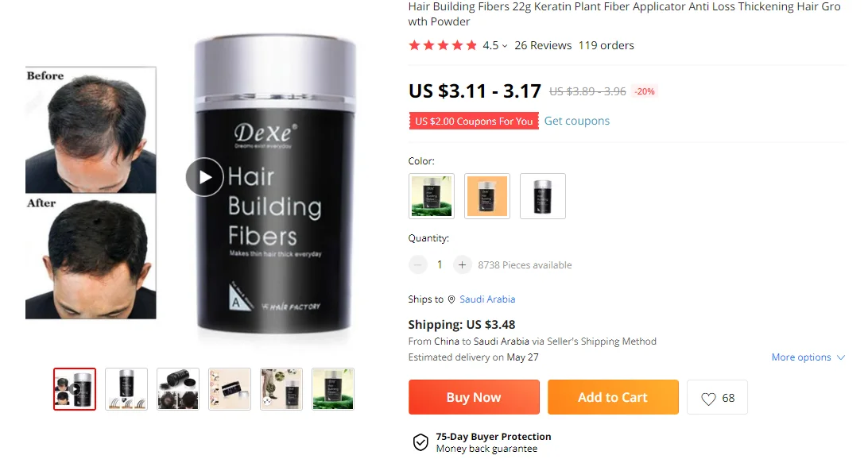Select white background color variant
Viewport: 868px width, 463px height.
click(542, 196)
